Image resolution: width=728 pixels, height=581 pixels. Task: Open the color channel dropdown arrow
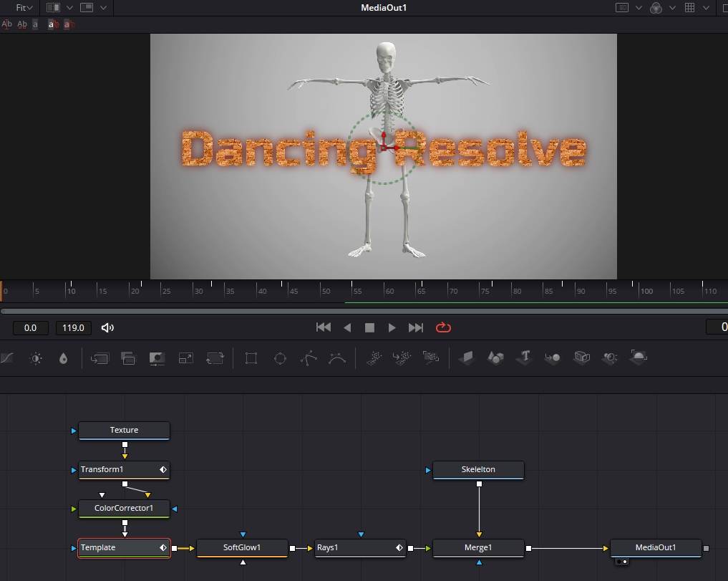click(672, 8)
